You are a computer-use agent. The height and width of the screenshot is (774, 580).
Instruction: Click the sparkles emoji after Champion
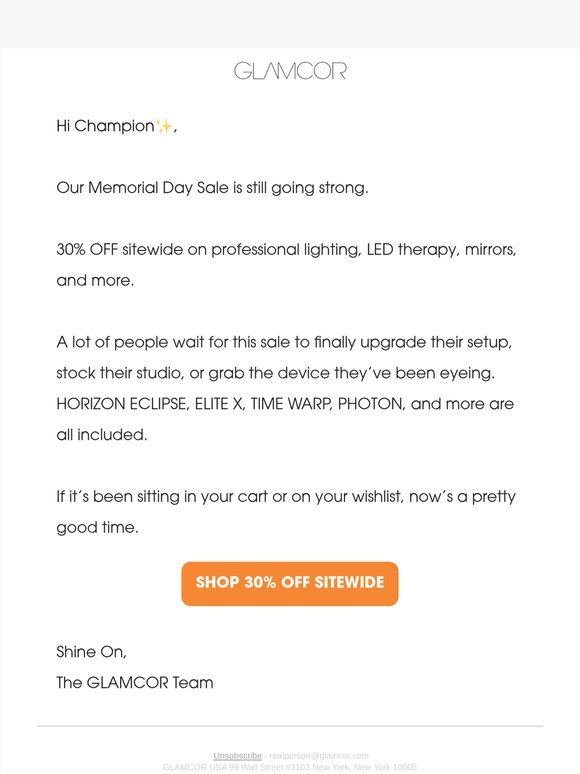pos(164,126)
